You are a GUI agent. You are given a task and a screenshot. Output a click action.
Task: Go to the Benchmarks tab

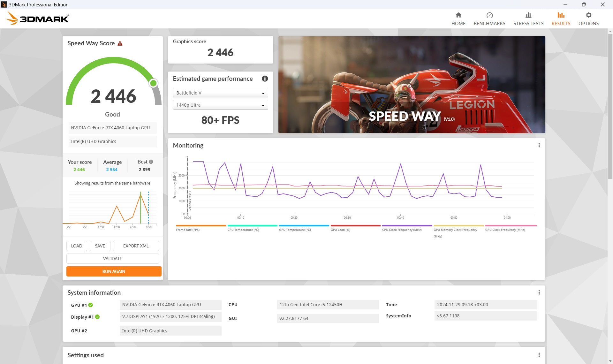click(489, 19)
